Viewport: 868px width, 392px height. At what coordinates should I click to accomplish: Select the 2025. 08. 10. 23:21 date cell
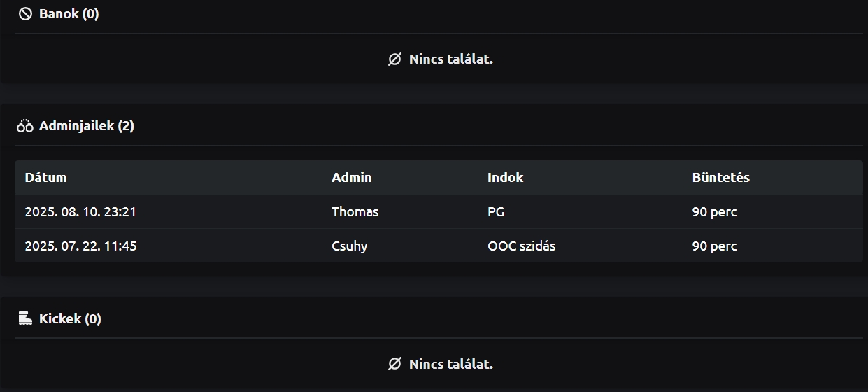click(x=80, y=211)
